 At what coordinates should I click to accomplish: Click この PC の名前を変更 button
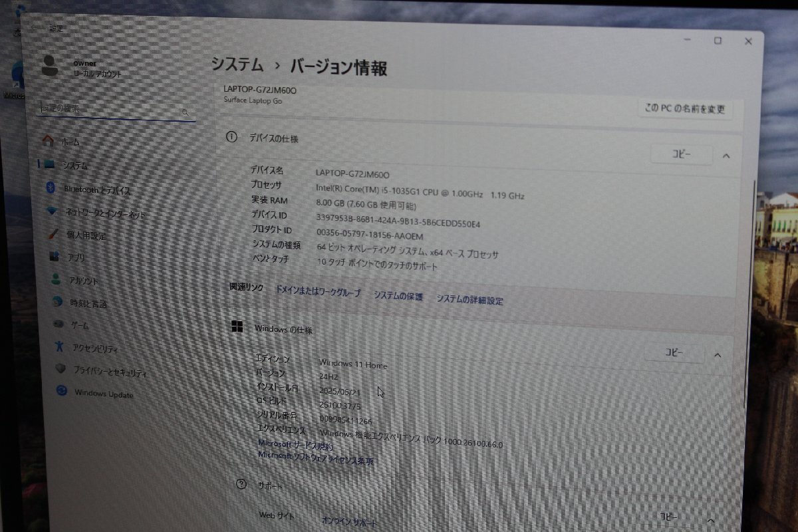click(x=685, y=108)
